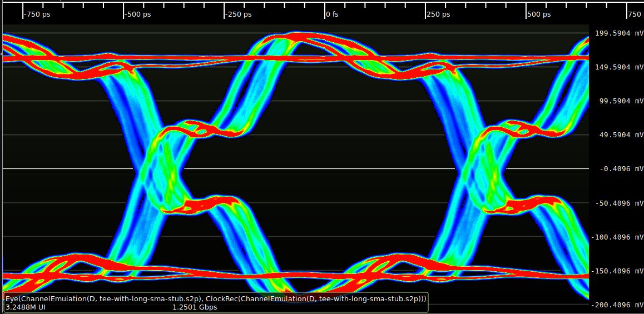Click the 0 fs timeline label

coord(332,14)
